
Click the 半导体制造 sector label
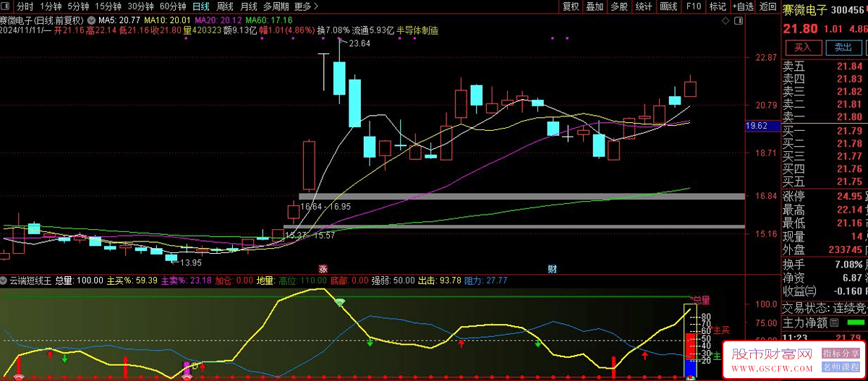tap(416, 31)
